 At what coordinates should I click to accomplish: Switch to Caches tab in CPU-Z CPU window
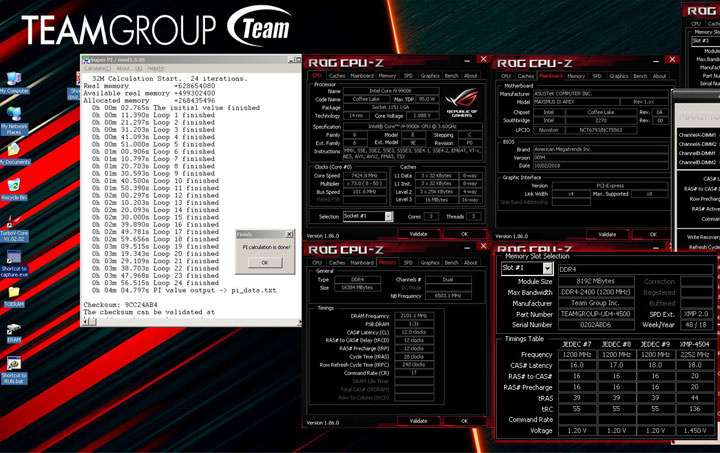[337, 76]
